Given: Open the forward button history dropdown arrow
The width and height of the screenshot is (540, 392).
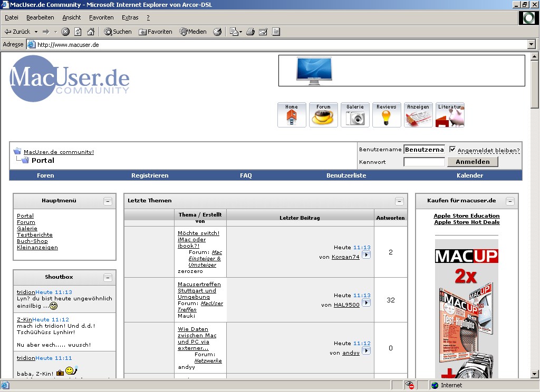Looking at the screenshot, I should click(55, 32).
